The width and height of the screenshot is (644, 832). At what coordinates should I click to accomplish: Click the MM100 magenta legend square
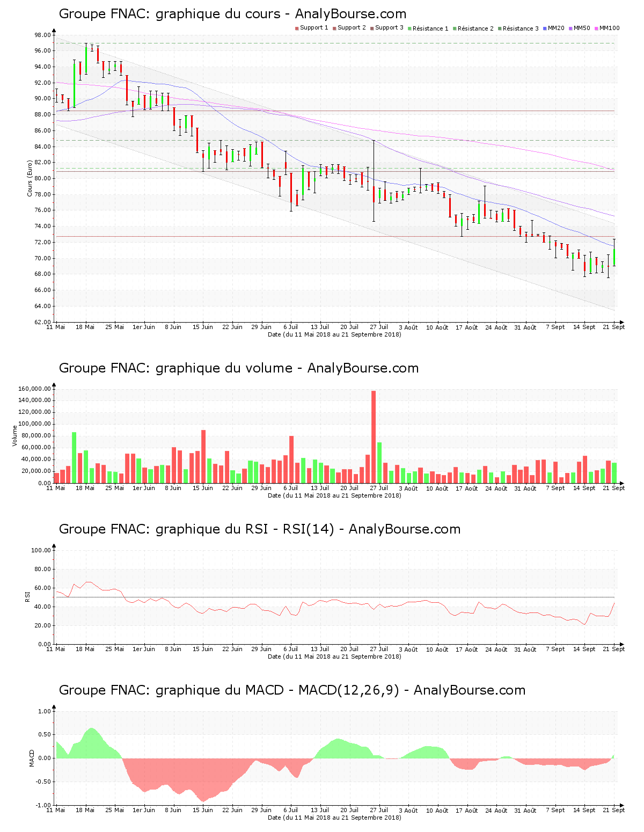[x=596, y=28]
